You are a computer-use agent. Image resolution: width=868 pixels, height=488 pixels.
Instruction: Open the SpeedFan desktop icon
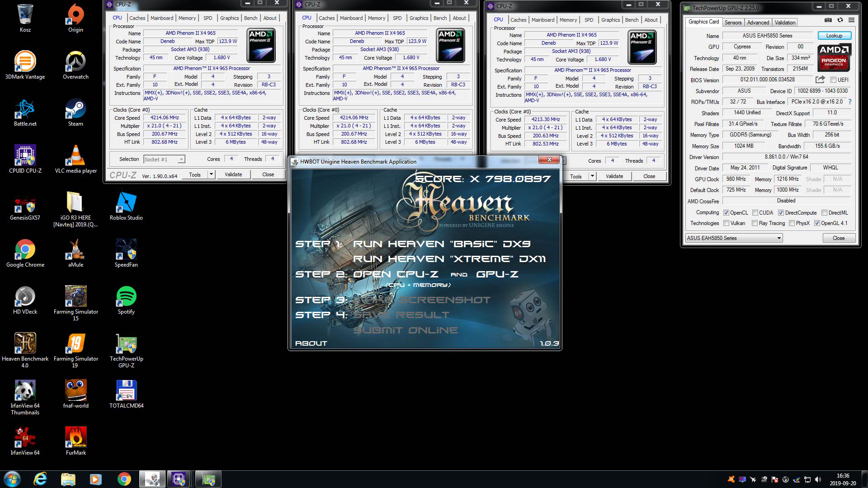coord(126,253)
